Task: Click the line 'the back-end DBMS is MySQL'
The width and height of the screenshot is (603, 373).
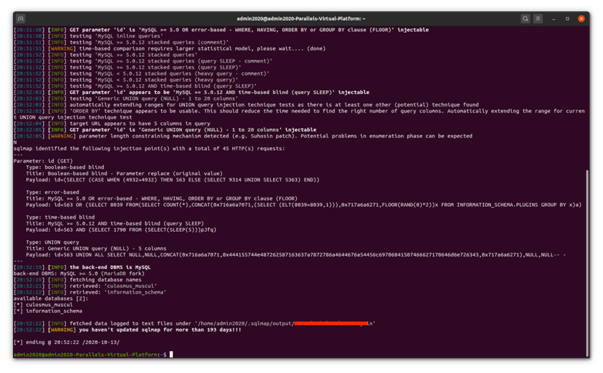Action: tap(82, 267)
